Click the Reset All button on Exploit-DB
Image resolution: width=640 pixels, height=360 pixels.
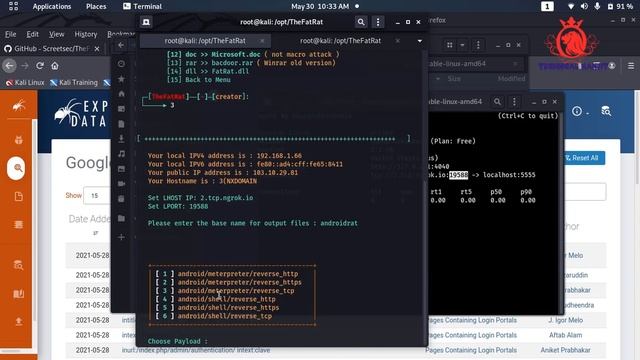[x=582, y=158]
